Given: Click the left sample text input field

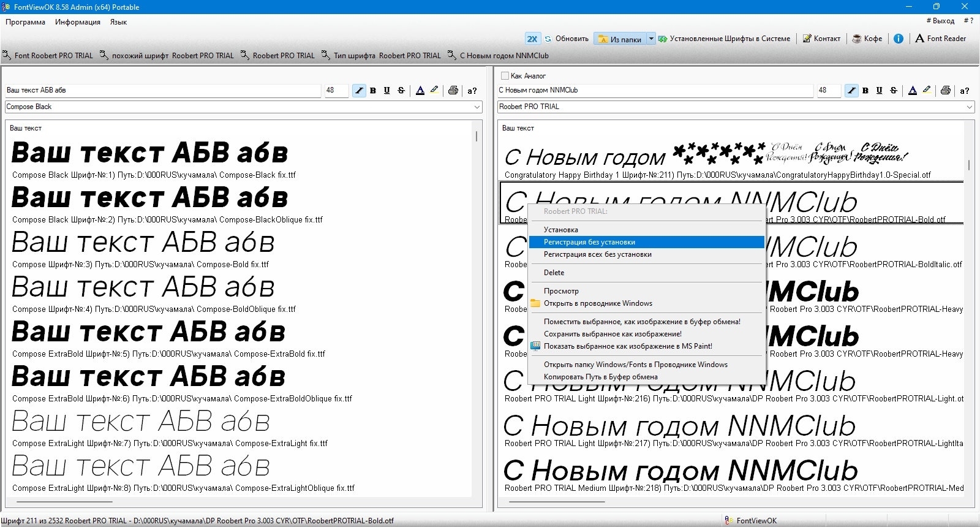Looking at the screenshot, I should (162, 91).
